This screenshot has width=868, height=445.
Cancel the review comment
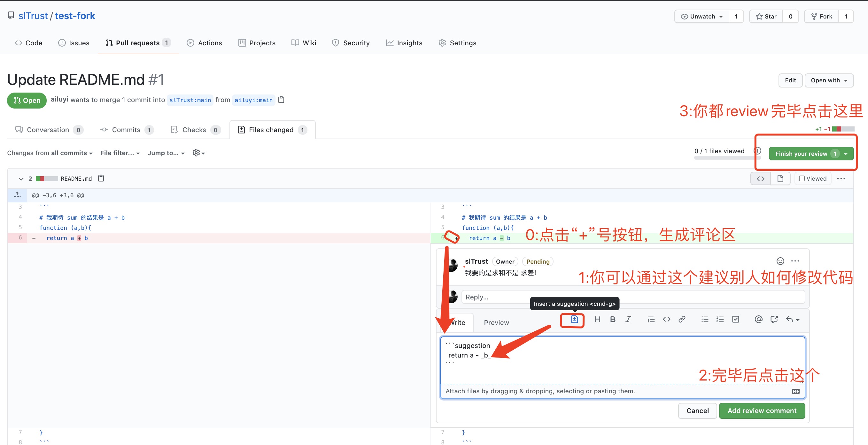click(x=697, y=411)
